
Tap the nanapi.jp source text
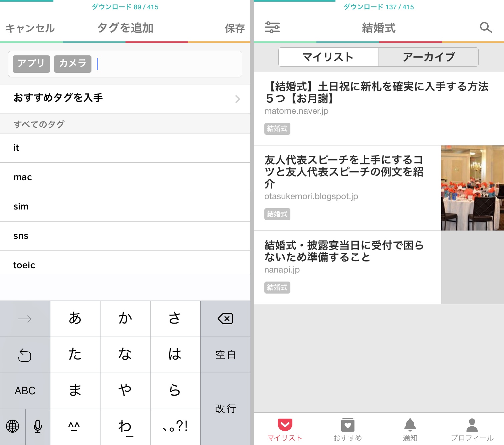[x=282, y=270]
